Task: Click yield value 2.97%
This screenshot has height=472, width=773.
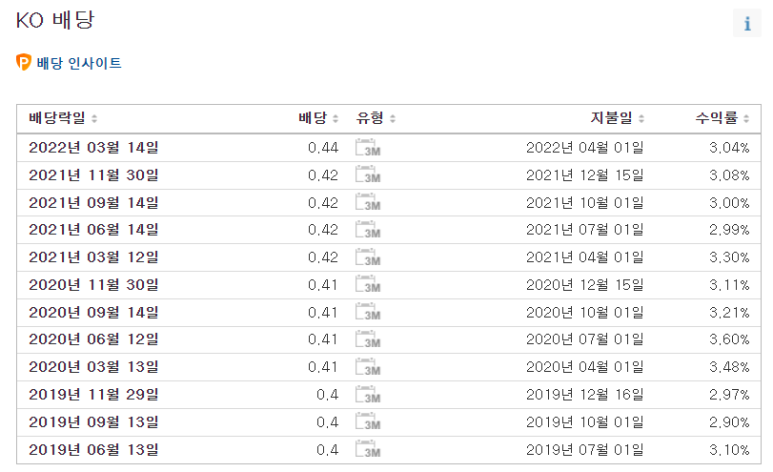Action: [729, 395]
